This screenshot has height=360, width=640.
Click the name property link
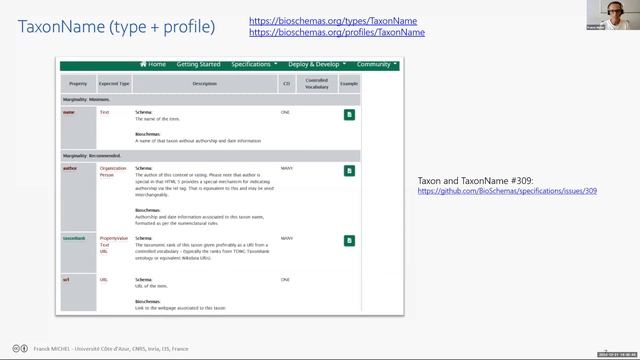(69, 112)
